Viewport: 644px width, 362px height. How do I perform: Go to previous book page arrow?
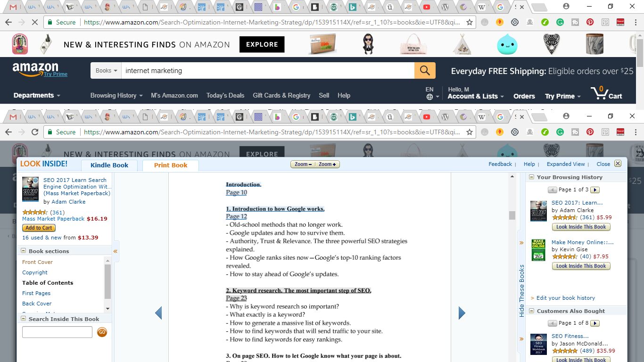coord(158,313)
